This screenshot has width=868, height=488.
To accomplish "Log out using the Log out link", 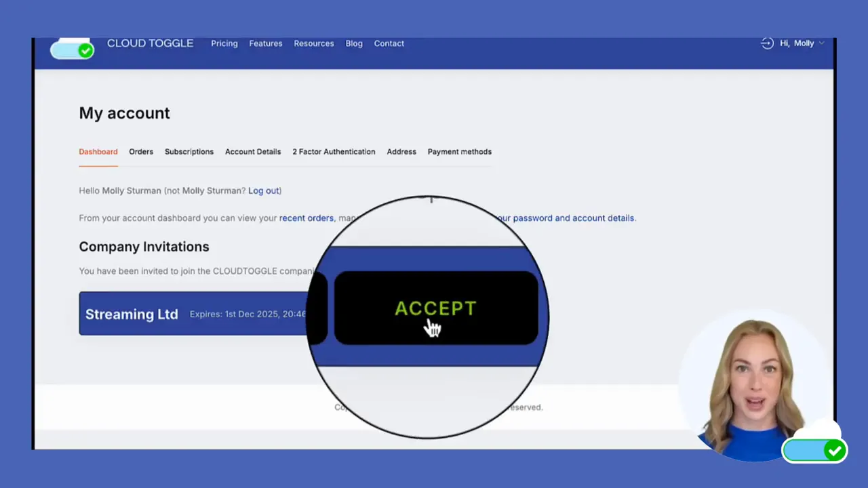I will point(263,190).
